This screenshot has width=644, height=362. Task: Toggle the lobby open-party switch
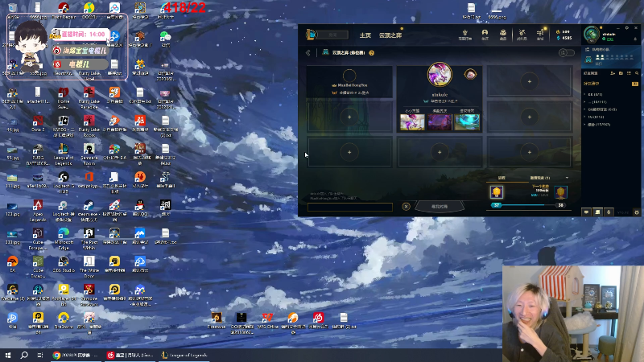click(567, 52)
